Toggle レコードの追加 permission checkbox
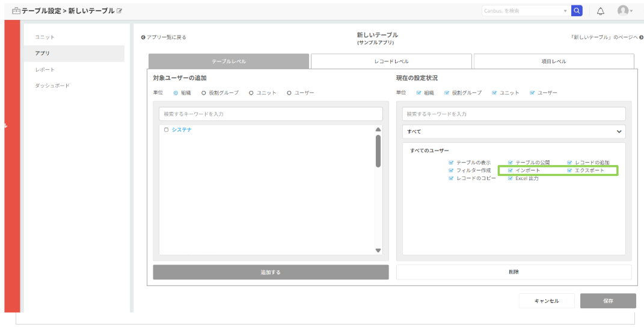 tap(569, 163)
